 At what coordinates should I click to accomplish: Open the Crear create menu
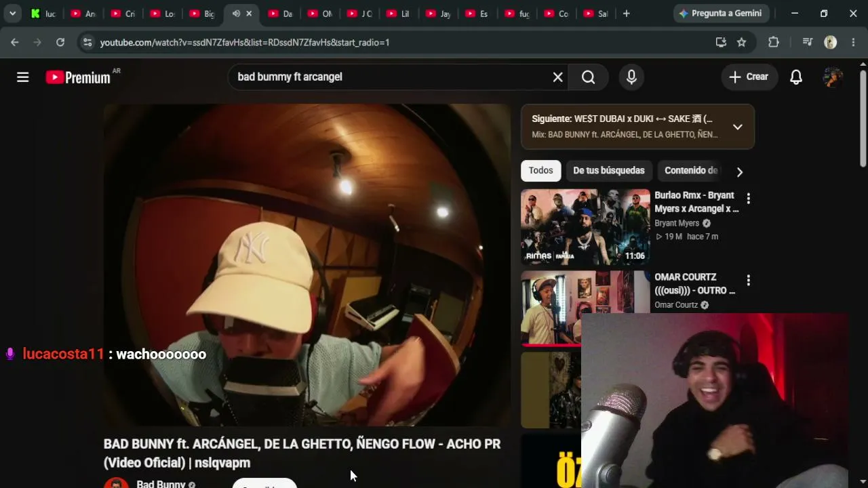pyautogui.click(x=749, y=77)
